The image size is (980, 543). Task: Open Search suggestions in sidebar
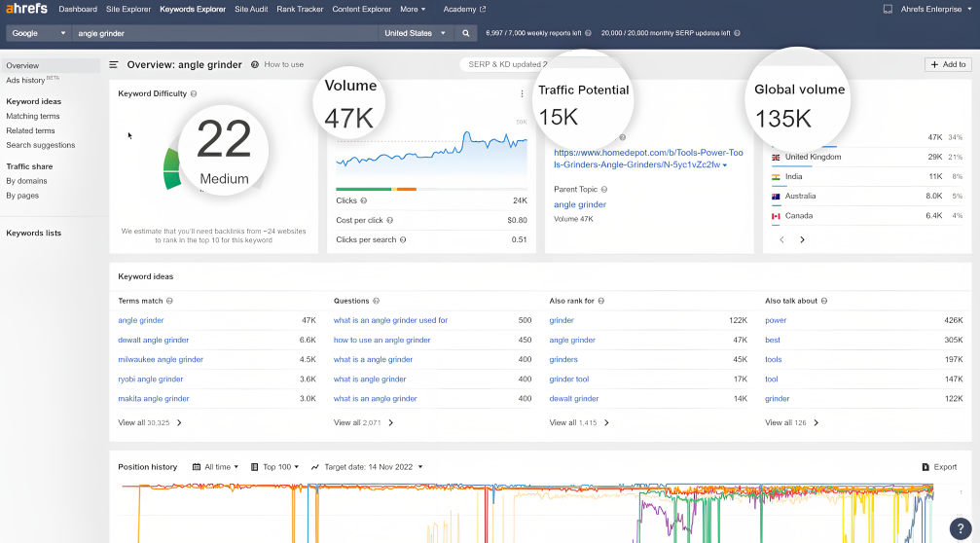(x=41, y=145)
